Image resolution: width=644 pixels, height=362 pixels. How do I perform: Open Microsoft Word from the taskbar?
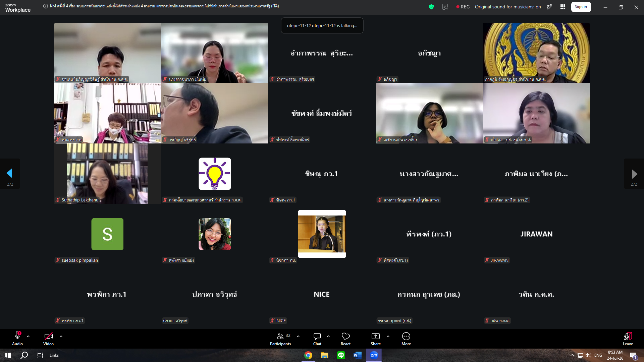click(357, 355)
